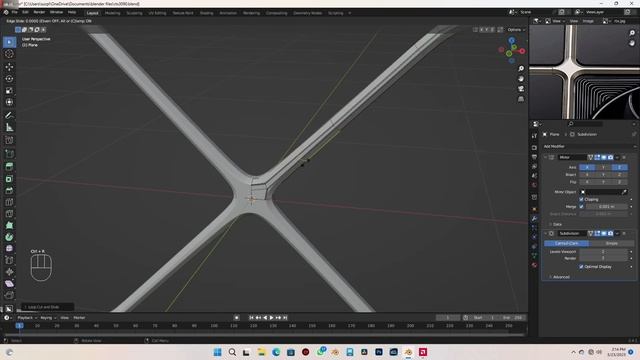Select the Cursor tool in the toolbar
Viewport: 640px width, 360px height.
click(x=9, y=54)
